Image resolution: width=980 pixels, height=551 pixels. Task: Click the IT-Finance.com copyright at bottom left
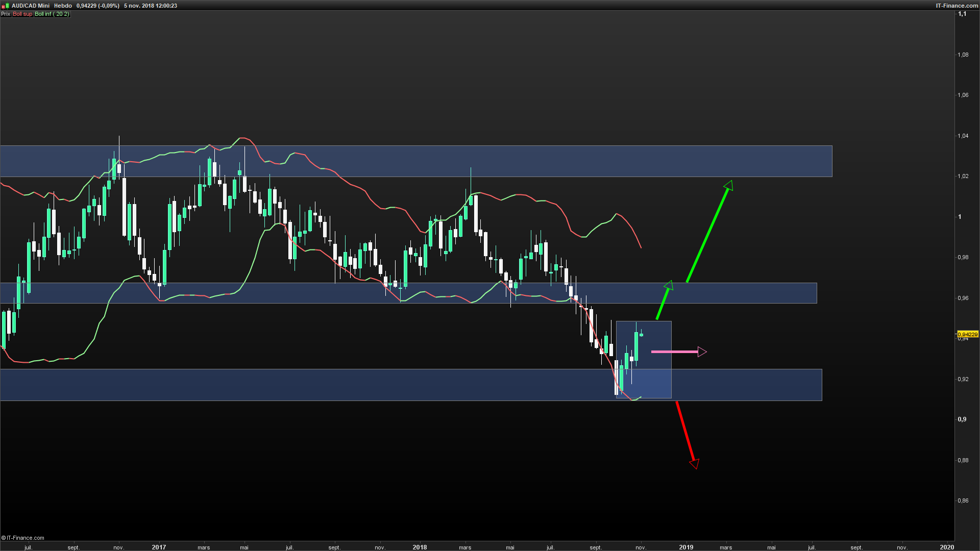click(23, 538)
